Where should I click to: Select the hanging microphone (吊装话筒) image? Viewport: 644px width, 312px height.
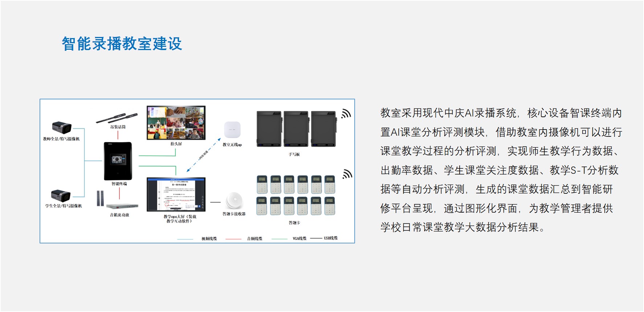[x=117, y=118]
